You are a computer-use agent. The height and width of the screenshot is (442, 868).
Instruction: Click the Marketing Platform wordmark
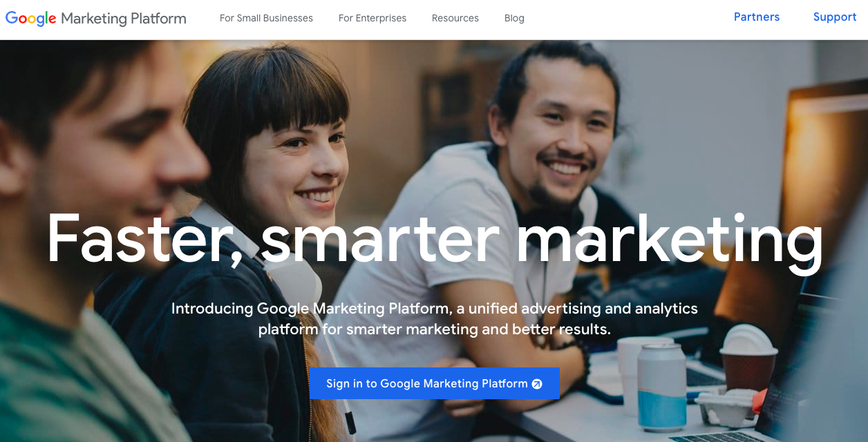click(124, 19)
